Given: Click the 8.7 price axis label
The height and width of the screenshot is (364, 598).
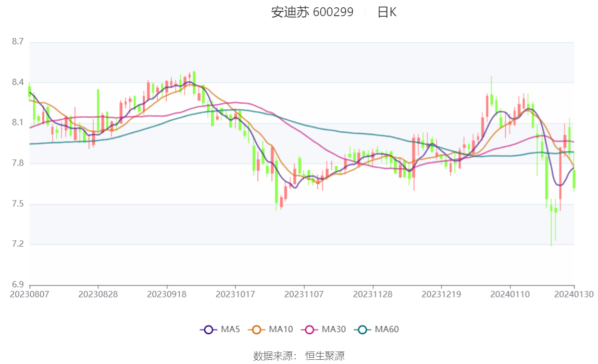Looking at the screenshot, I should (x=18, y=42).
